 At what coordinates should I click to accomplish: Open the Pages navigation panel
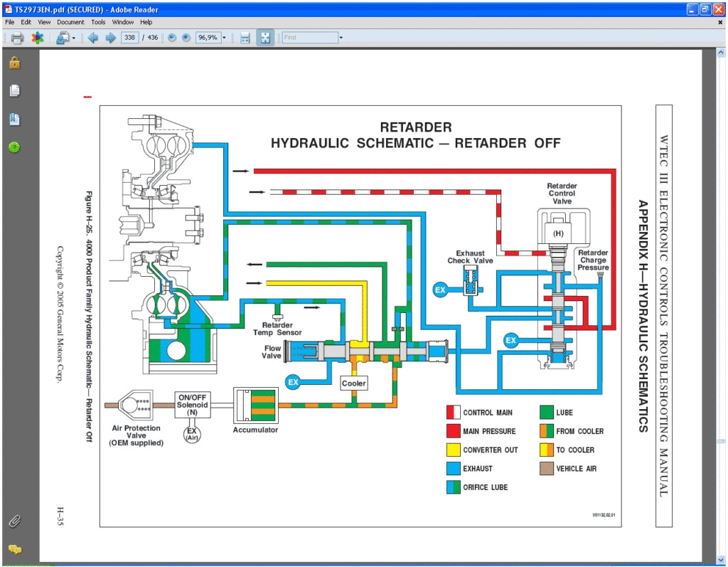pyautogui.click(x=14, y=90)
